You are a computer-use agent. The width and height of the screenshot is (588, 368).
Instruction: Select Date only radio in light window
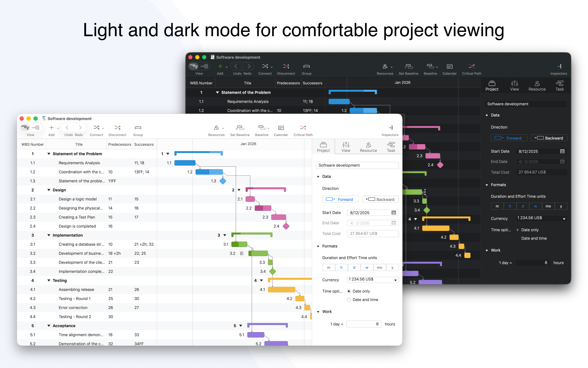point(349,291)
